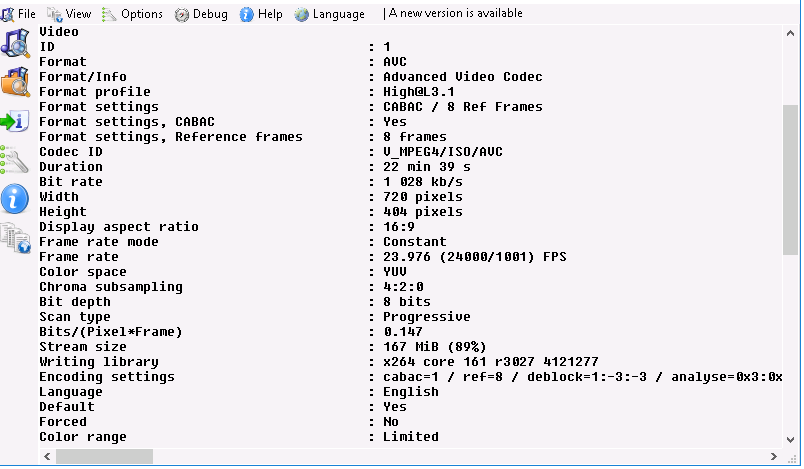
Task: Click the '4:2:0' chroma subsampling value
Action: [x=403, y=287]
